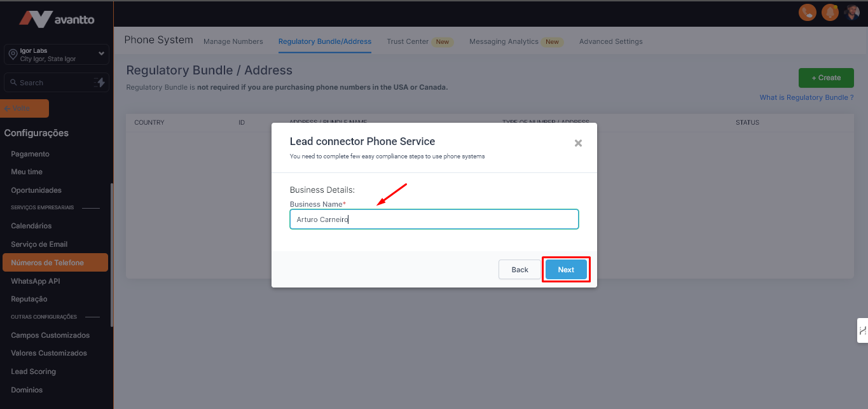
Task: Click the phone dialer icon in header
Action: coord(807,12)
